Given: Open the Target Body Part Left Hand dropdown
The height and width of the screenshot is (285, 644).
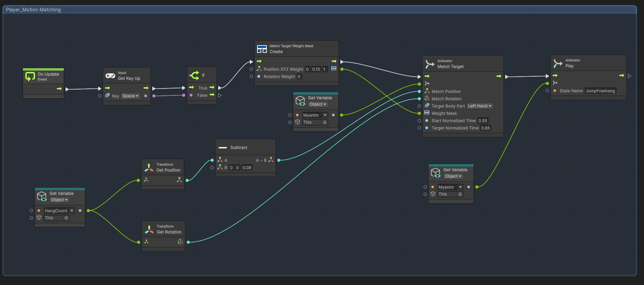Looking at the screenshot, I should [480, 106].
